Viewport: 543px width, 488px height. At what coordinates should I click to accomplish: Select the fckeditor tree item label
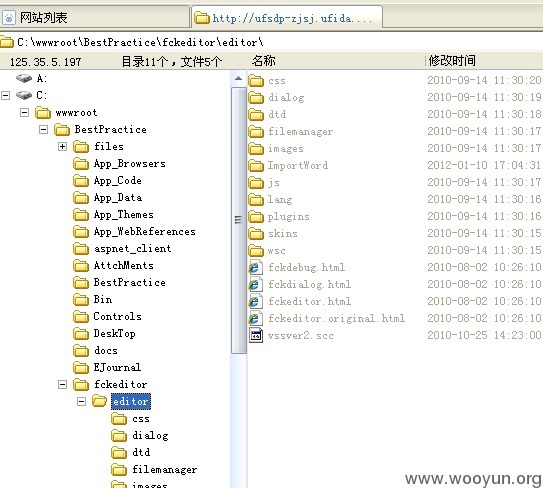[x=121, y=384]
